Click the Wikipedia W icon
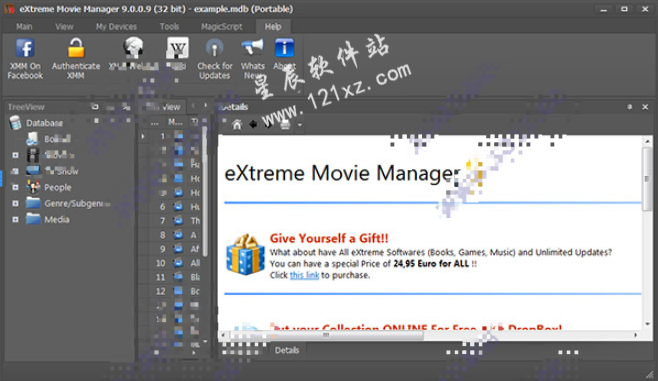Viewport: 658px width, 381px height. [x=178, y=48]
